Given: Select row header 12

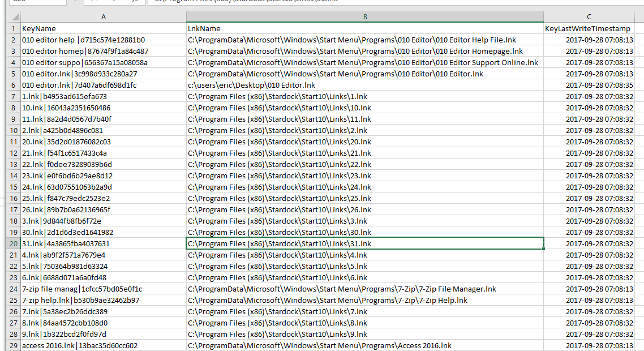Looking at the screenshot, I should tap(14, 153).
